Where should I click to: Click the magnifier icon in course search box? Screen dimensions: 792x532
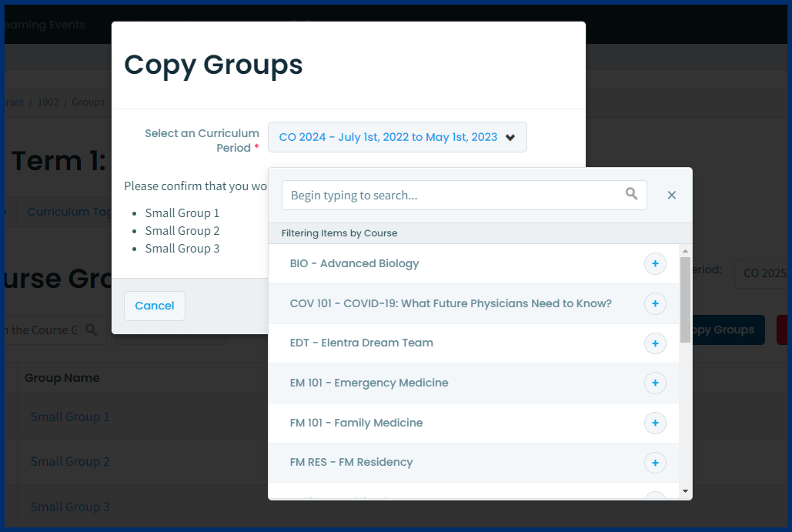coord(631,193)
